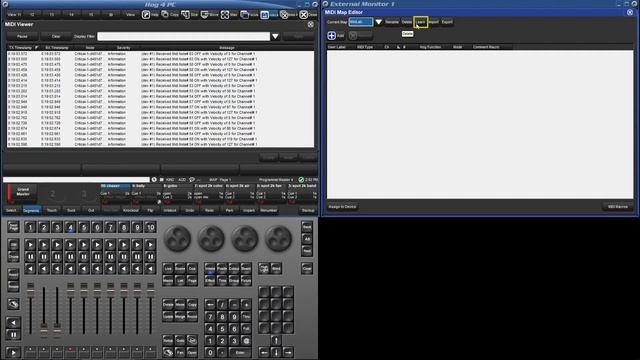Close the MIDI Viewer panel
640x360 pixels.
click(x=311, y=24)
